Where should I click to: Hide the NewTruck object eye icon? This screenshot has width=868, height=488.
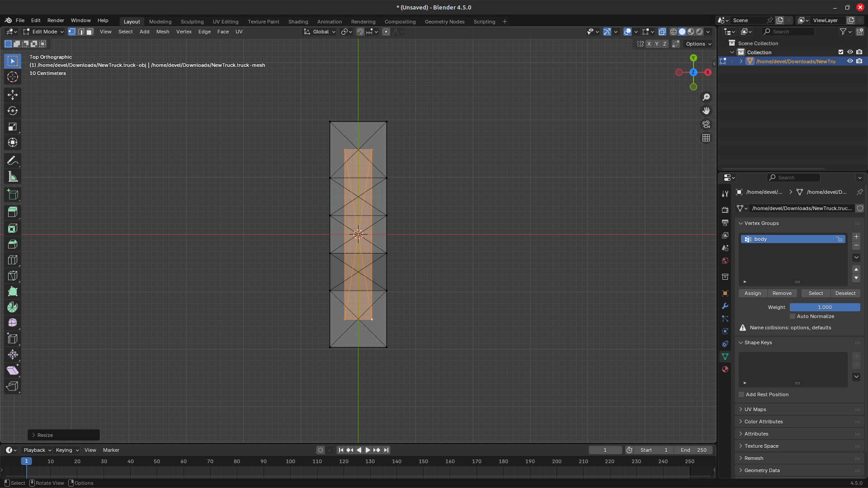(x=850, y=61)
